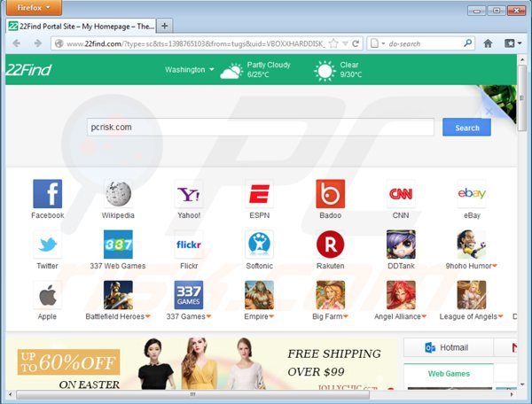Open the 60% off Easter banner ad
The width and height of the screenshot is (532, 404).
tap(201, 363)
